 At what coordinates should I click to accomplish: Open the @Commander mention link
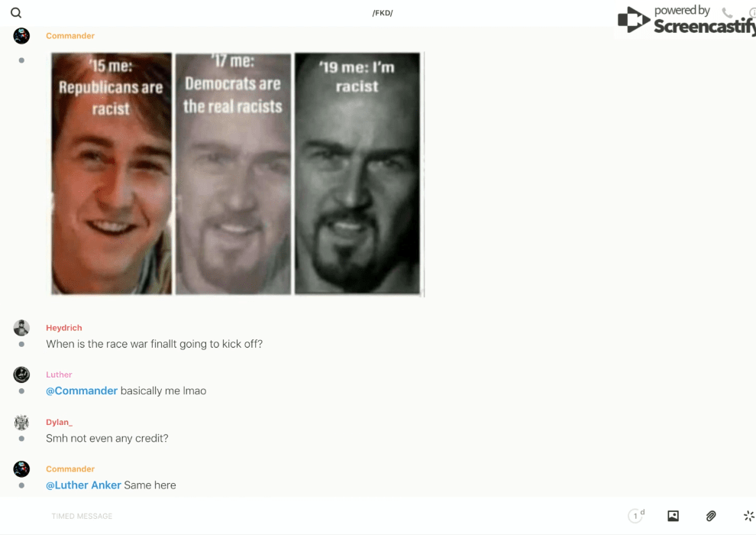(82, 391)
